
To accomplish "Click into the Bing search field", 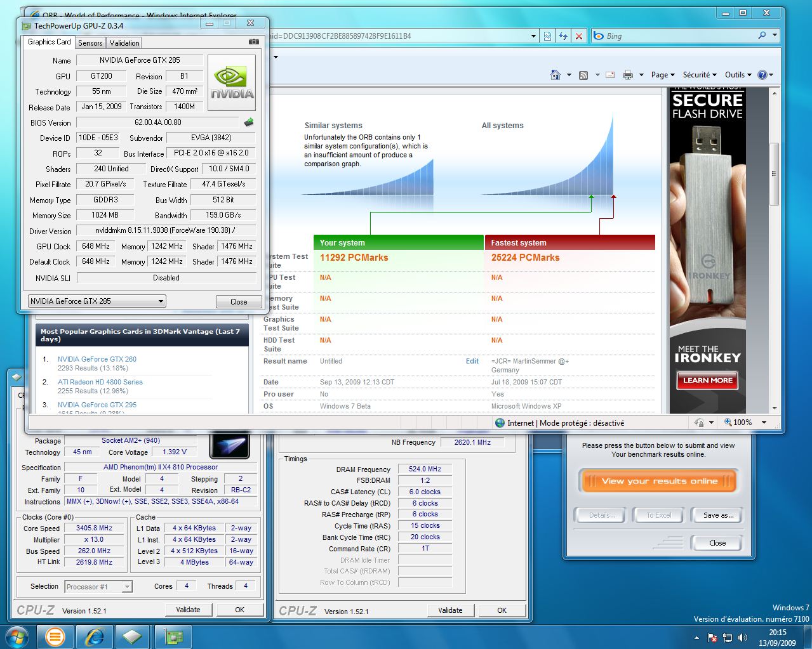I will [679, 36].
